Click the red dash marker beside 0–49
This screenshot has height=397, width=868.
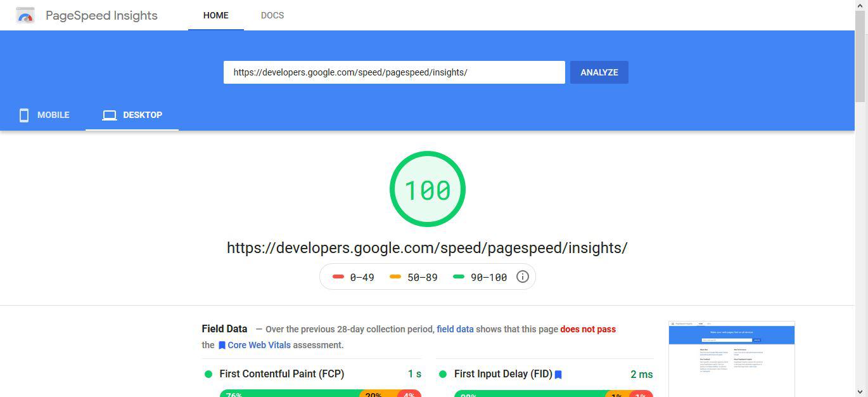338,277
